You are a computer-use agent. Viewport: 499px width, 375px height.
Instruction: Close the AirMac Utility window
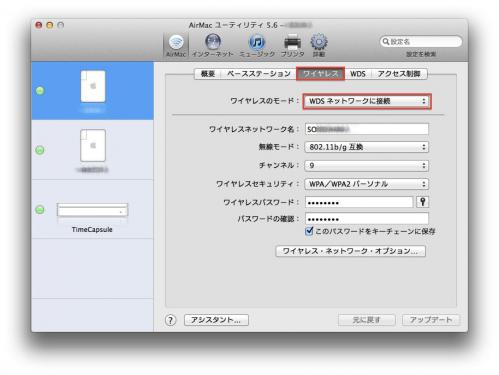[39, 25]
